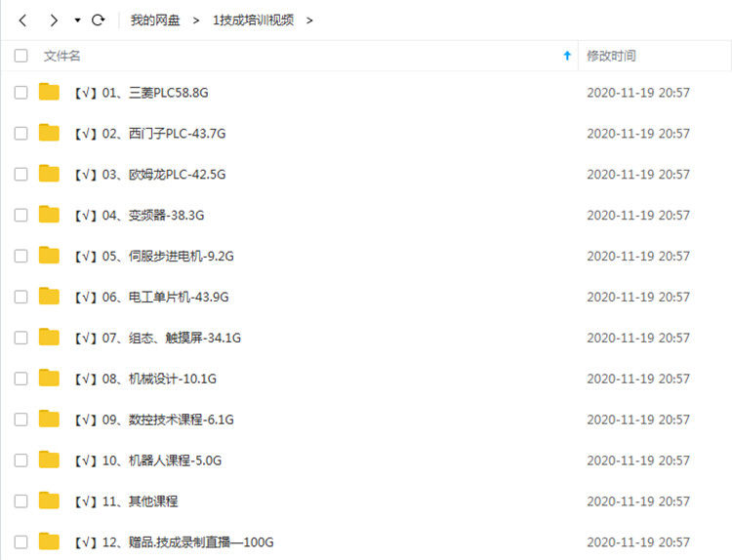
Task: Click the forward navigation arrow
Action: [x=54, y=20]
